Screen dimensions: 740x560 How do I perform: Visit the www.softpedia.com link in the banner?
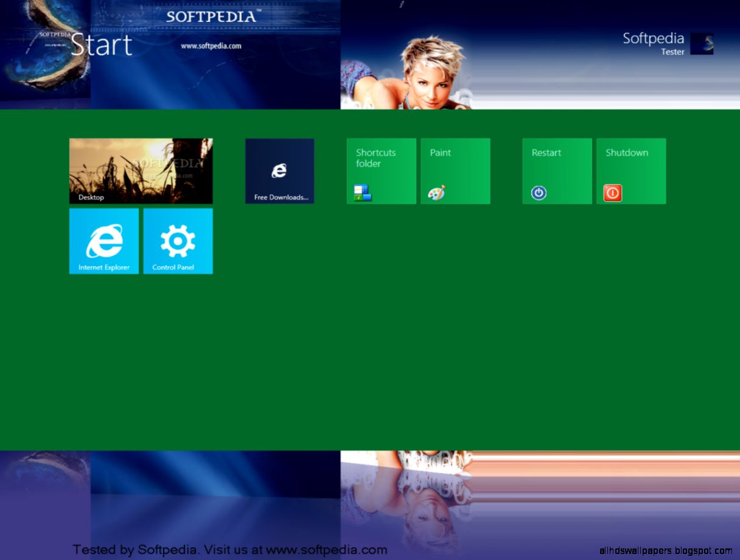click(211, 46)
